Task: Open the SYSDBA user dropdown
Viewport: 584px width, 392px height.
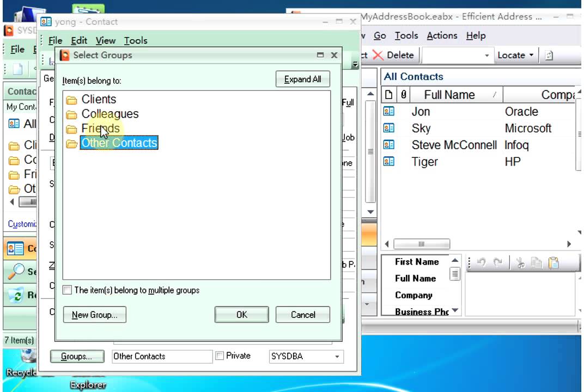Action: coord(337,357)
